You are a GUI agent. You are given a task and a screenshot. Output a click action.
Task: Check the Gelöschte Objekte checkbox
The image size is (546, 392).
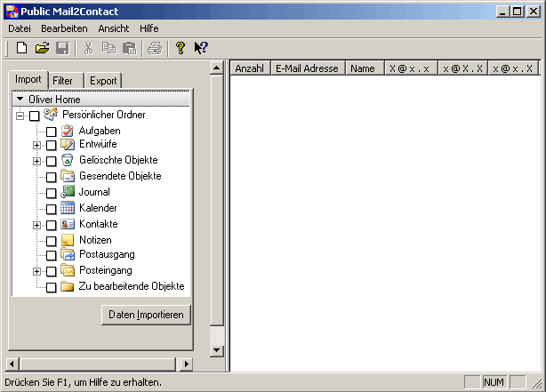(x=52, y=161)
